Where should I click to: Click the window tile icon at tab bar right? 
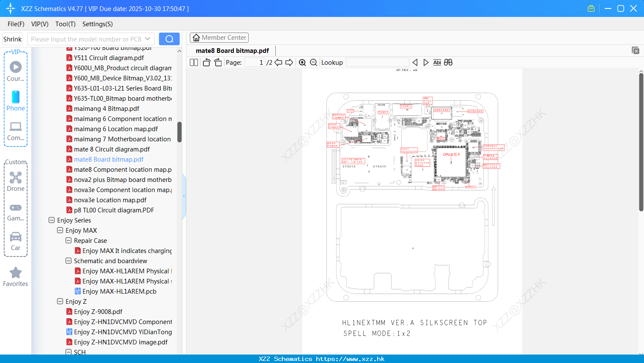click(x=635, y=50)
